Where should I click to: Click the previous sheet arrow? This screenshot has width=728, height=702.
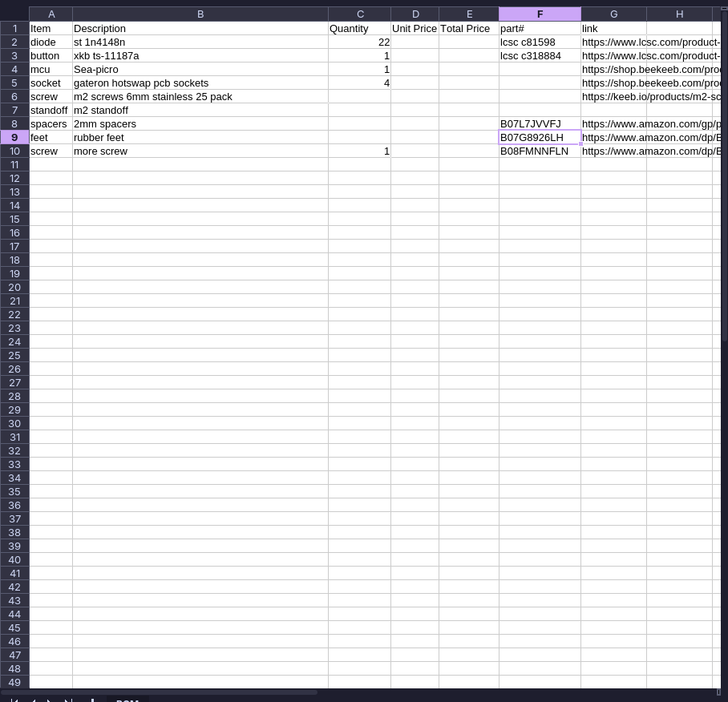[33, 700]
